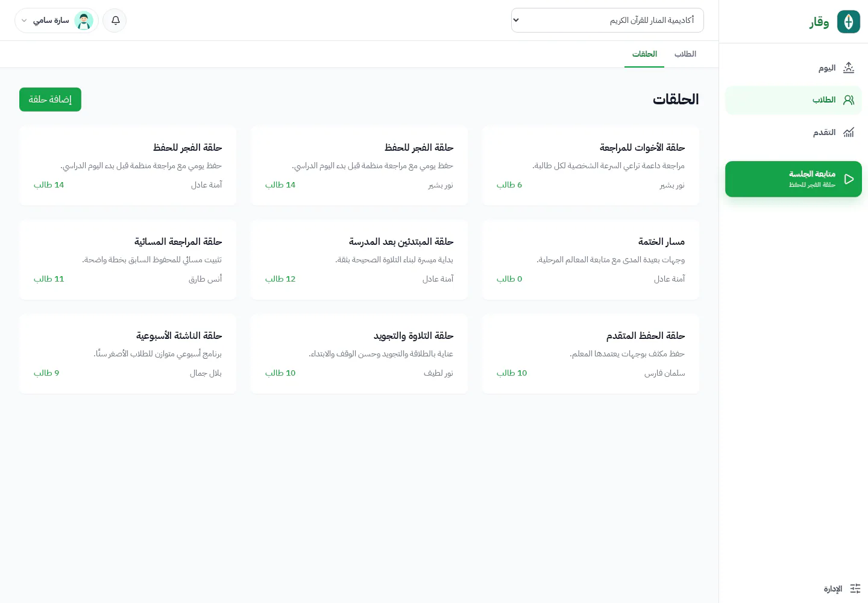Click the play icon in متابعة الجلسة
868x603 pixels.
pyautogui.click(x=849, y=179)
